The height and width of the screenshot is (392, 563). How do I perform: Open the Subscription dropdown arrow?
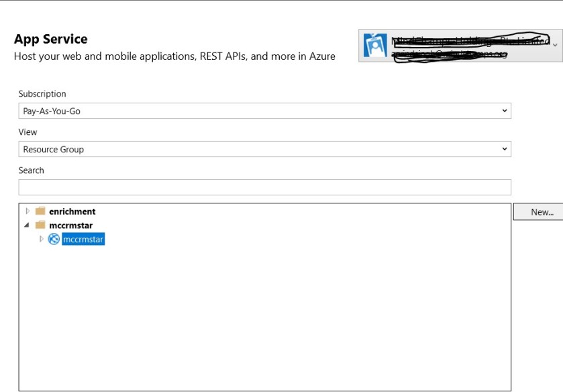[x=504, y=111]
